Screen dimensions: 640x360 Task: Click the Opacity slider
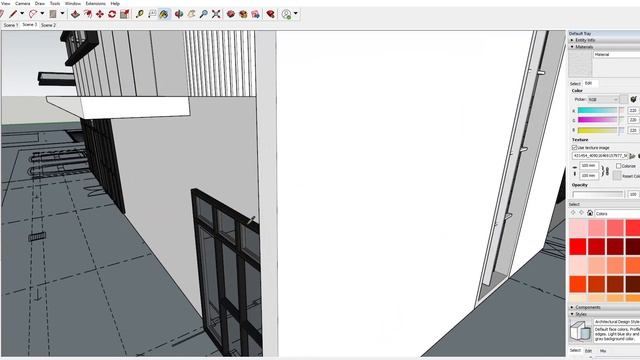(598, 194)
